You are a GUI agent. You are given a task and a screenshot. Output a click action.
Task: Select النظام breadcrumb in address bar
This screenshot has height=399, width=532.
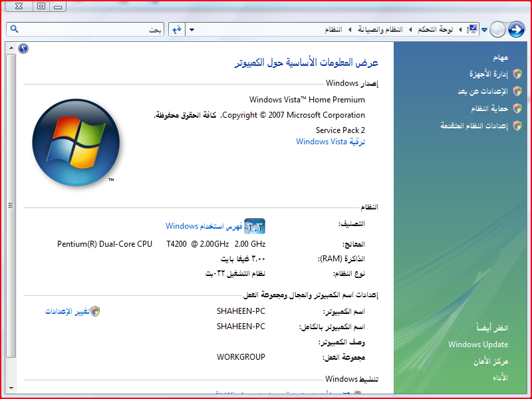(333, 29)
